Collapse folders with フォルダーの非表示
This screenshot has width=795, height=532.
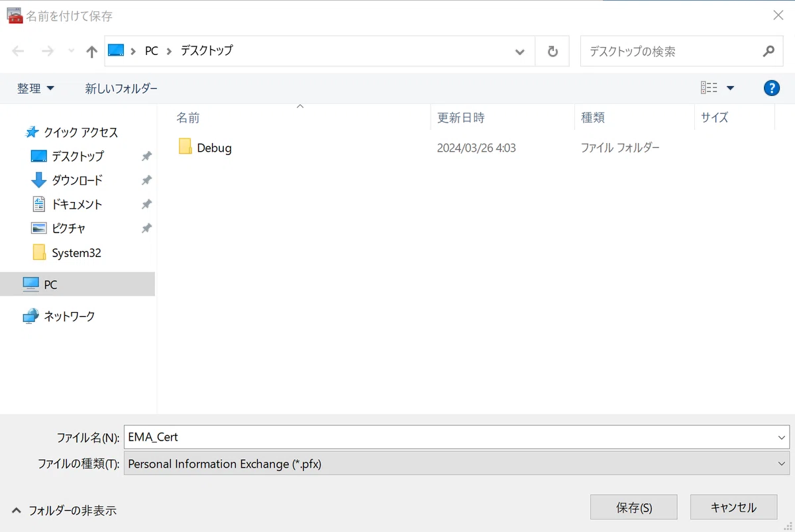pos(64,510)
